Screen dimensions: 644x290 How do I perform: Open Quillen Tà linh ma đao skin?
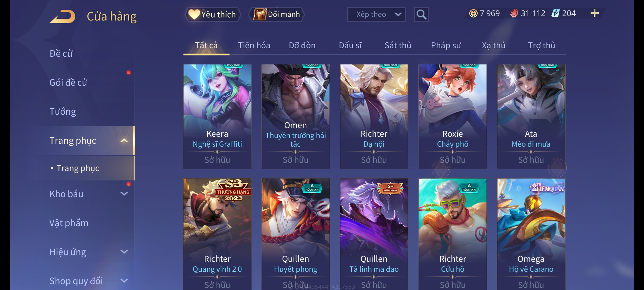(374, 234)
